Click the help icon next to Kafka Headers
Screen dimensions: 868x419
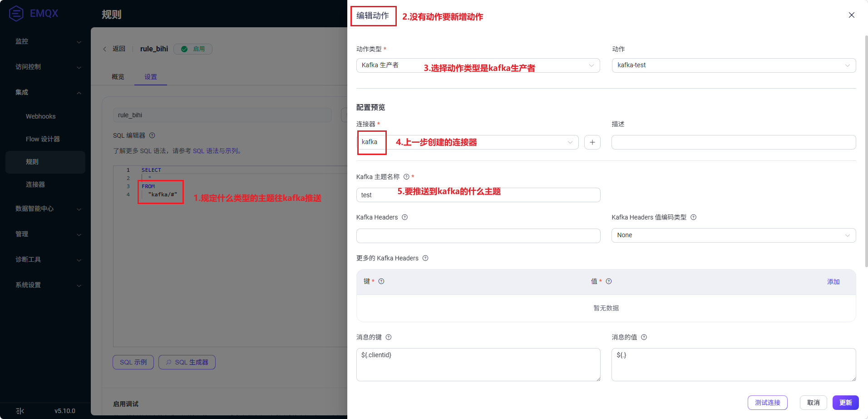(404, 217)
